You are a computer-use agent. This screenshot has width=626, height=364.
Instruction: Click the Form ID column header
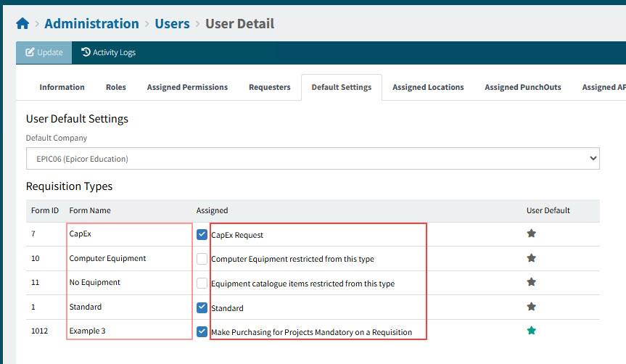coord(45,210)
